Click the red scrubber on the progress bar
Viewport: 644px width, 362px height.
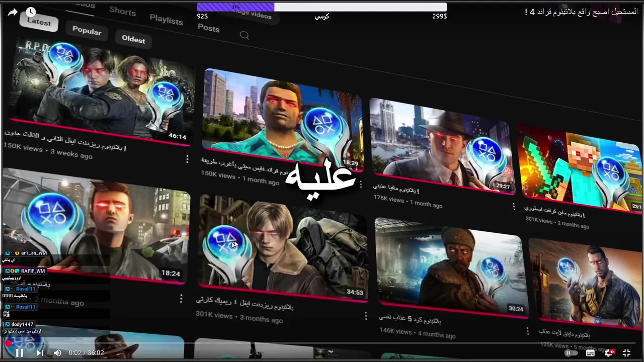click(x=9, y=343)
